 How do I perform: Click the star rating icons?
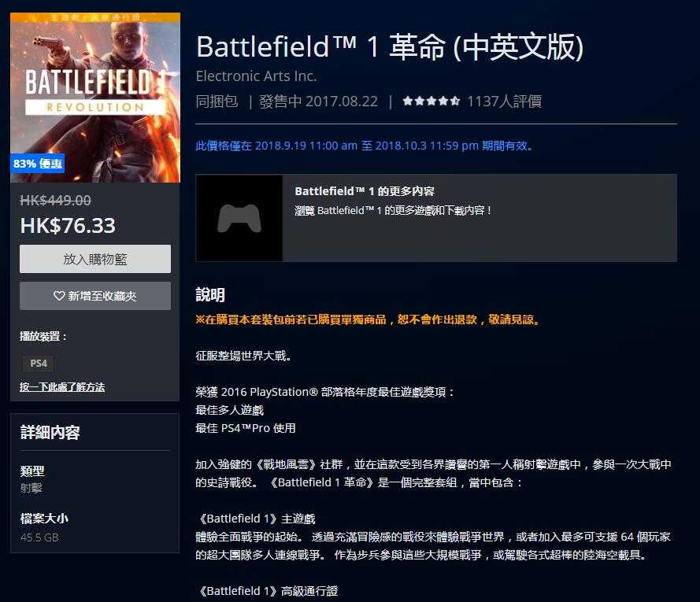[x=431, y=102]
